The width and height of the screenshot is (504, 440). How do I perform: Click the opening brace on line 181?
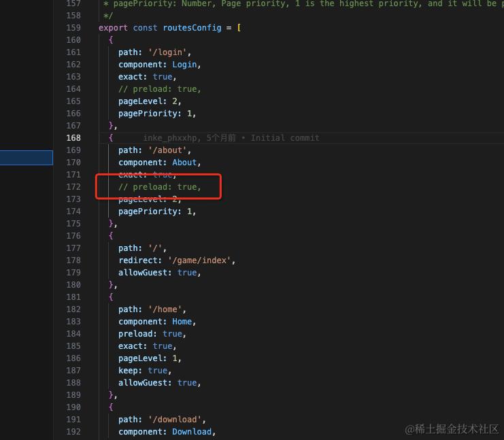click(x=111, y=297)
